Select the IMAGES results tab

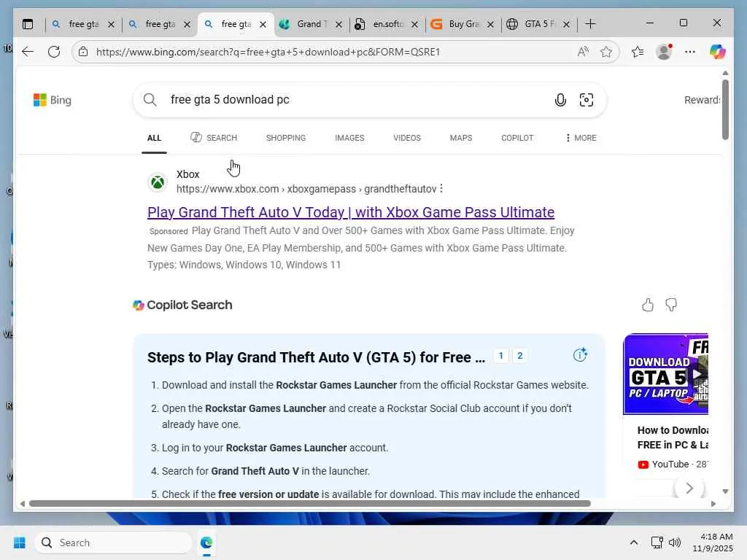(349, 138)
